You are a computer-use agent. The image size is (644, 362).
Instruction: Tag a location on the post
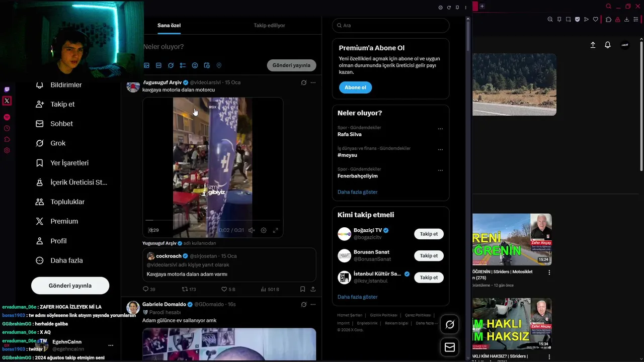pos(219,65)
